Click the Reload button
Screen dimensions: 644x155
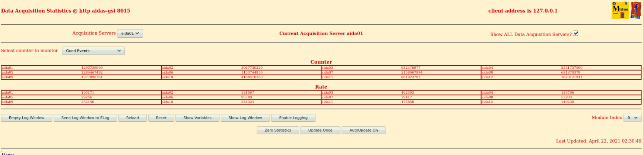[x=132, y=118]
